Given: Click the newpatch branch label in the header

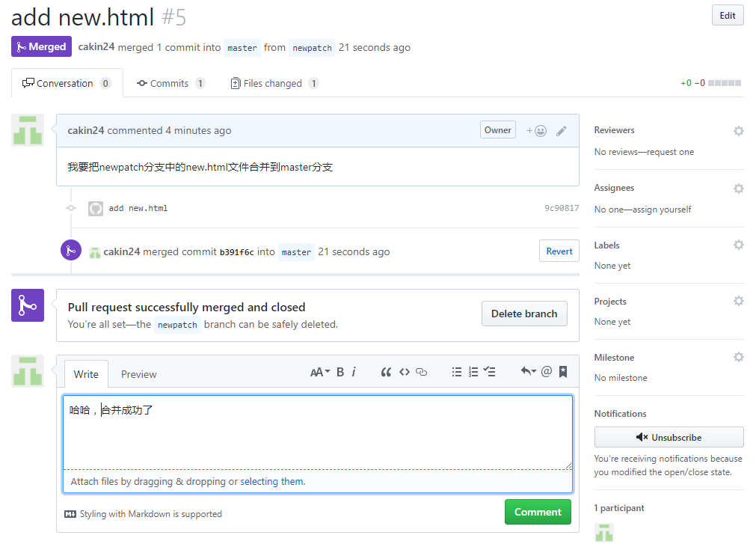Looking at the screenshot, I should pyautogui.click(x=312, y=48).
